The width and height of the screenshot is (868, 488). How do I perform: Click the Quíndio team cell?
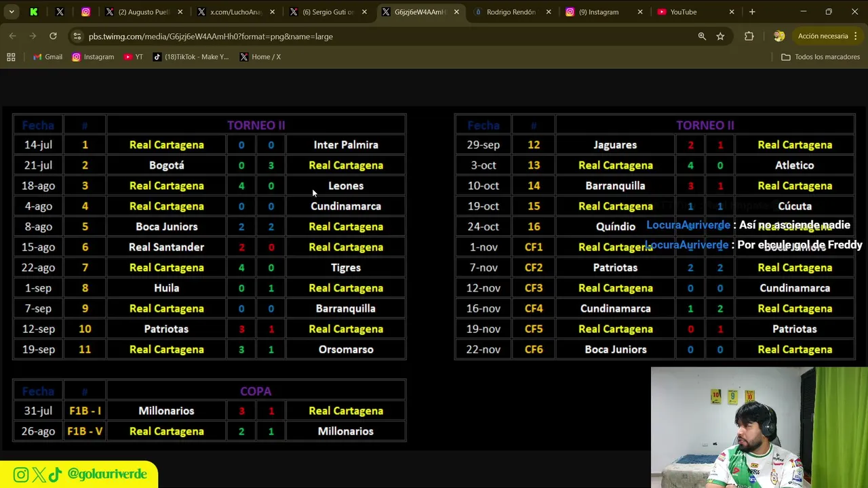(615, 227)
